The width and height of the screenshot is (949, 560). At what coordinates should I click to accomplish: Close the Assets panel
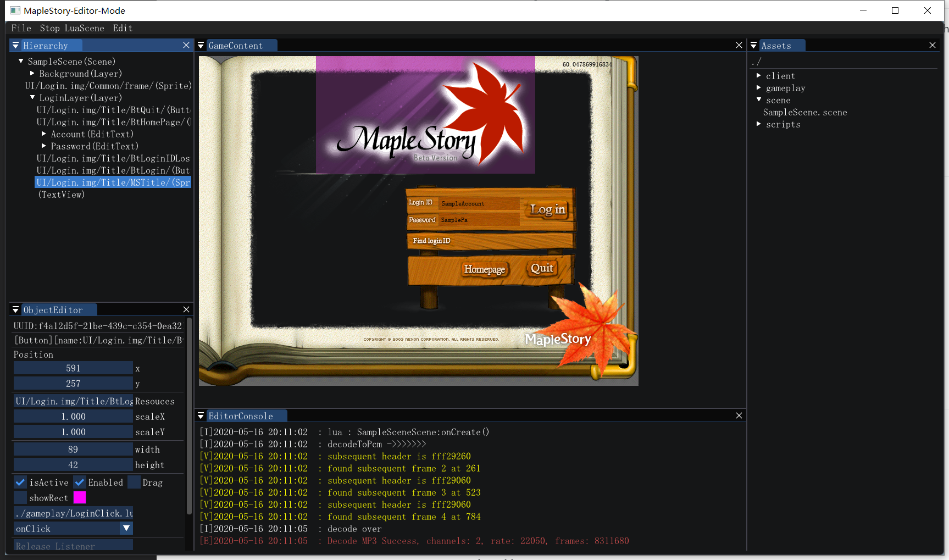[x=933, y=46]
